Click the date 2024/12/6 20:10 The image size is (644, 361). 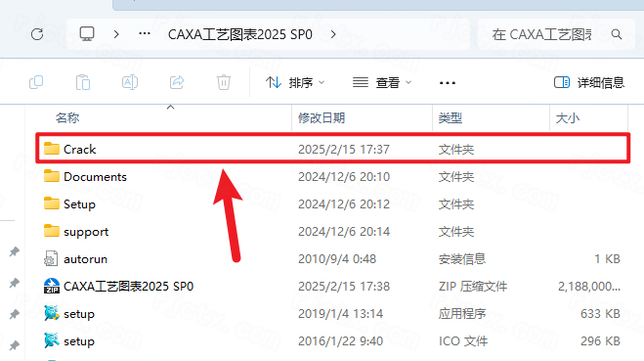[344, 177]
